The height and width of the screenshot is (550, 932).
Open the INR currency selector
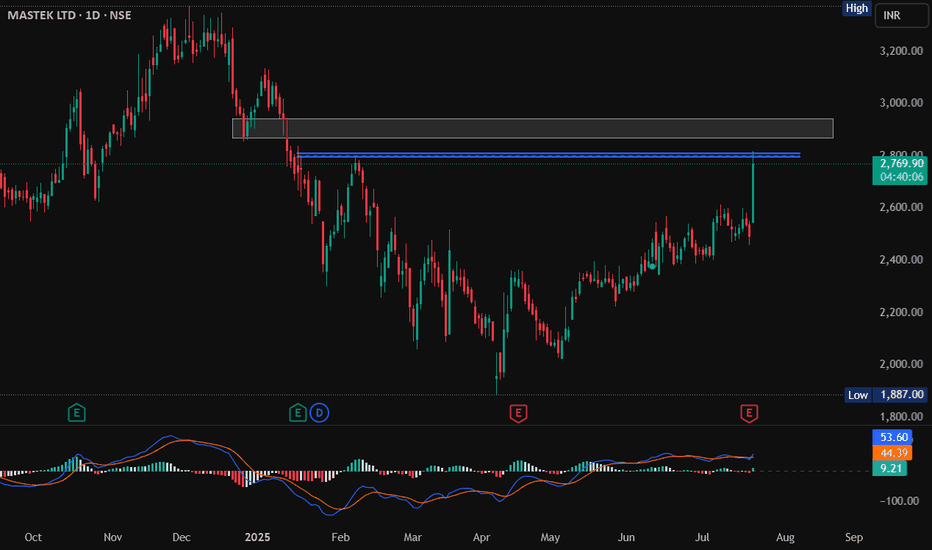tap(901, 15)
